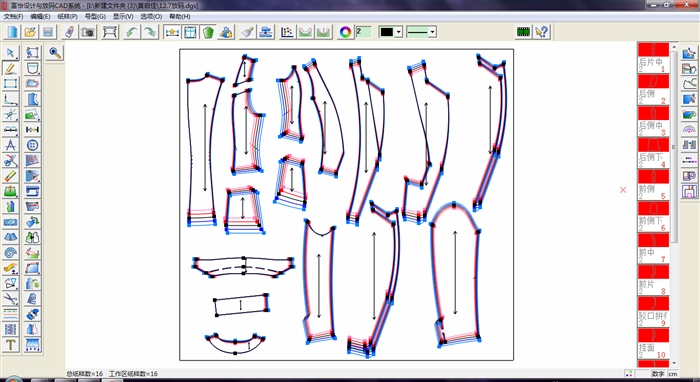The height and width of the screenshot is (382, 700).
Task: Select the scissors cut tool
Action: [11, 160]
